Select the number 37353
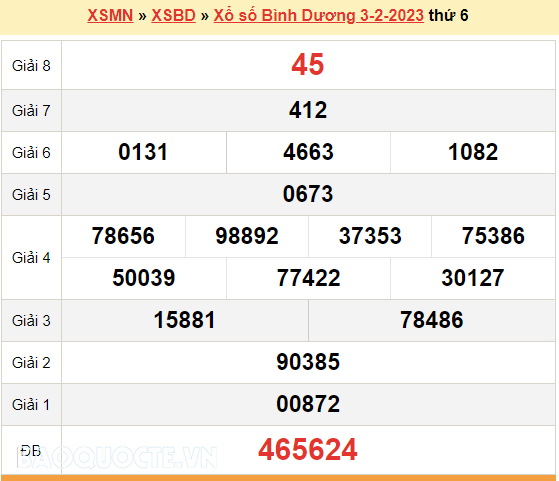The height and width of the screenshot is (481, 559). click(x=370, y=236)
